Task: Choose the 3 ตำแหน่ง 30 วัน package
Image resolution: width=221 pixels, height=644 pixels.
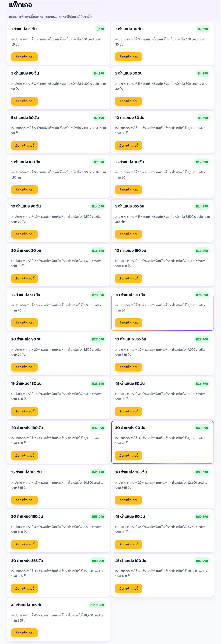Action: (128, 57)
